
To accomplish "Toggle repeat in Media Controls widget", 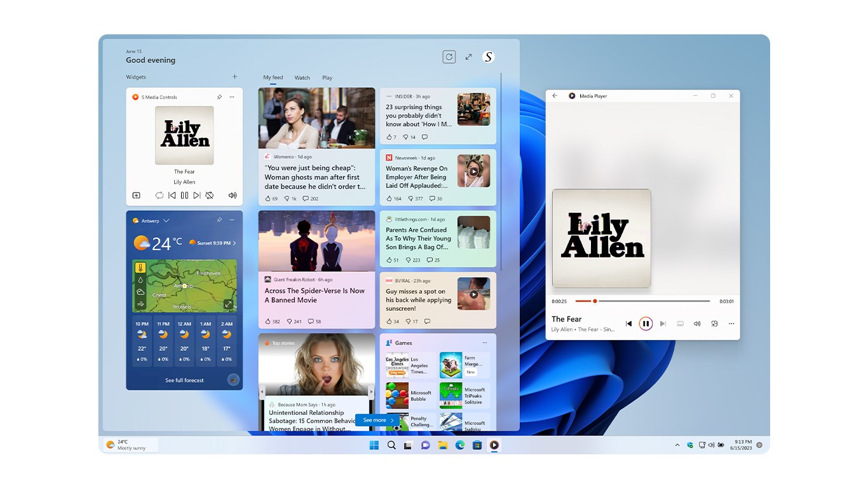I will (159, 196).
